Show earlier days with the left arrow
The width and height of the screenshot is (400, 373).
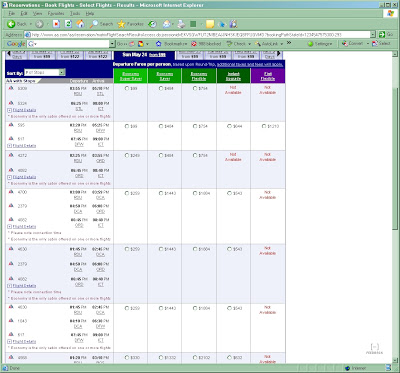click(9, 53)
